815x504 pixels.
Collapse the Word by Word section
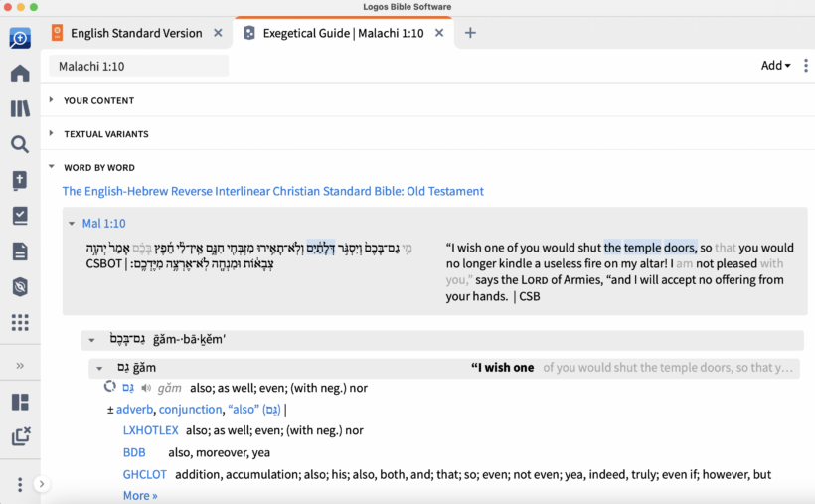pyautogui.click(x=51, y=166)
